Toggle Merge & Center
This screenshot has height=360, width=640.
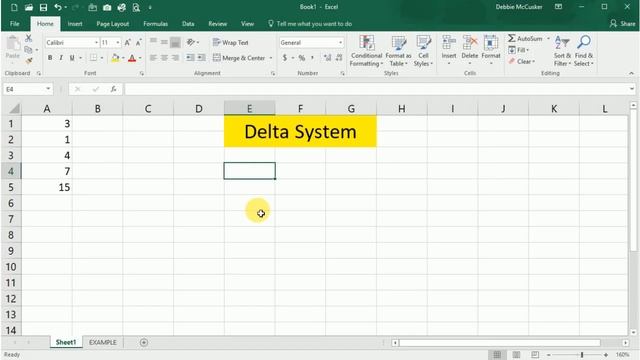point(240,58)
